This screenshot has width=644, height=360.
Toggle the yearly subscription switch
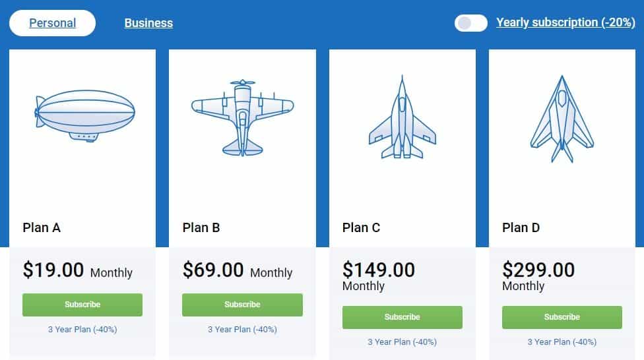[x=470, y=23]
